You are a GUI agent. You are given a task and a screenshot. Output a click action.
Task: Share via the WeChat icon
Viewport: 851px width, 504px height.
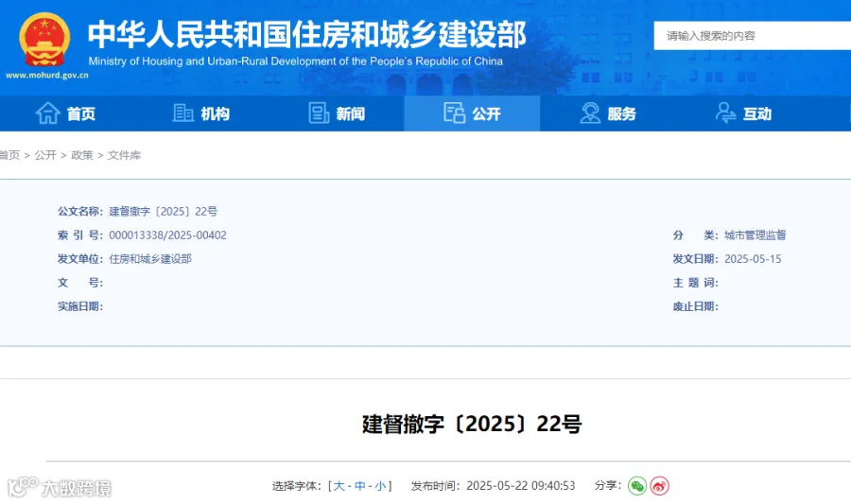(637, 485)
